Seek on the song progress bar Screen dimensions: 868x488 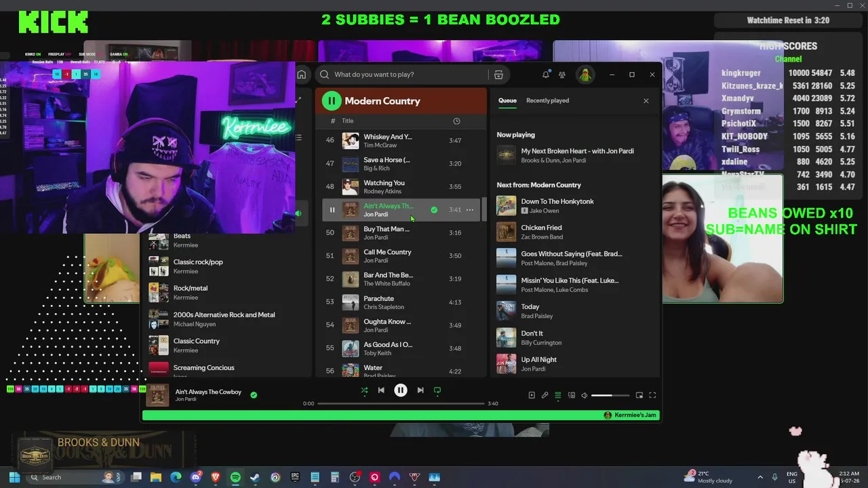401,403
